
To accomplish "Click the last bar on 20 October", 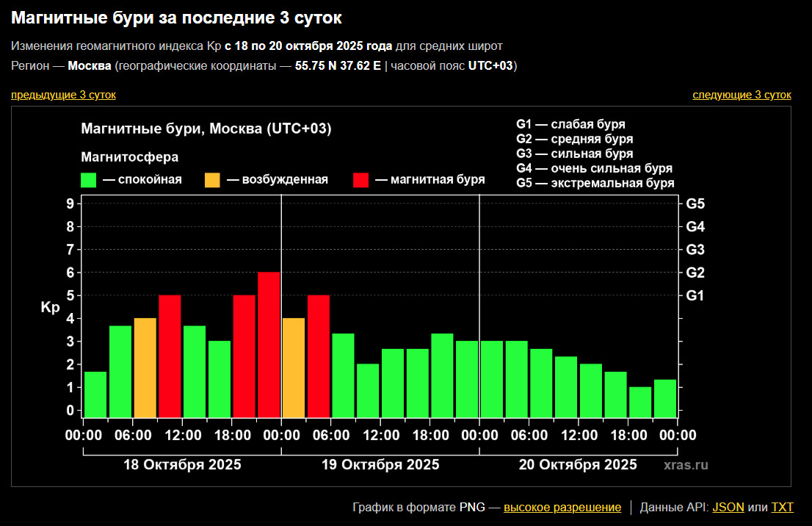I will pyautogui.click(x=665, y=398).
